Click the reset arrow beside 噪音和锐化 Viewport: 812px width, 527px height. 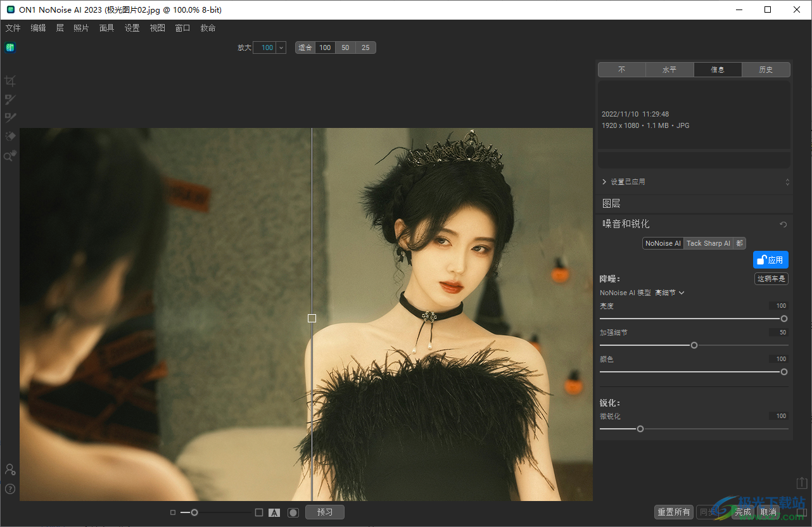click(x=783, y=224)
